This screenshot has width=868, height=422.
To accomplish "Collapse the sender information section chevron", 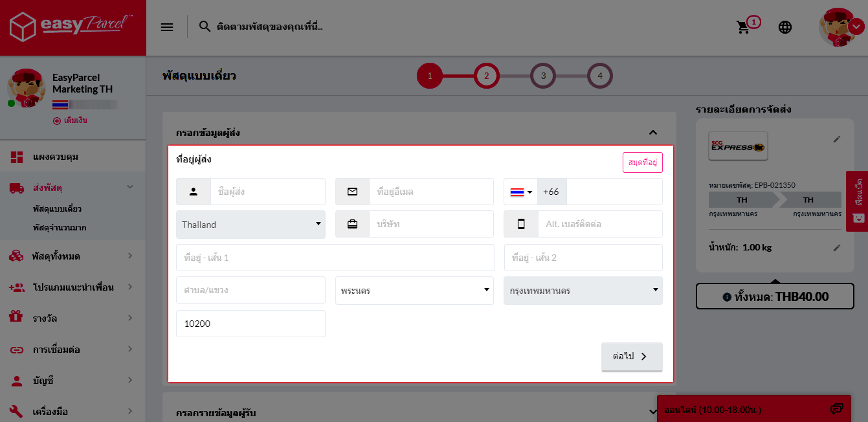I will 652,133.
